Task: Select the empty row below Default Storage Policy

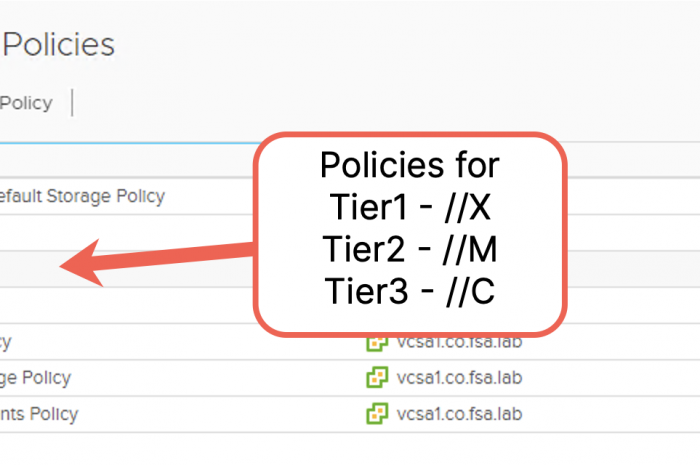Action: pos(100,232)
